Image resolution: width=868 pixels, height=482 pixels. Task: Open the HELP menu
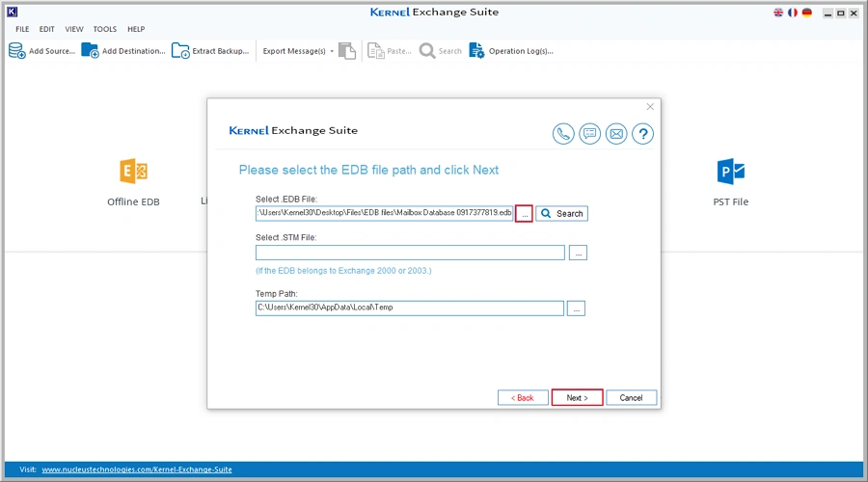(136, 29)
